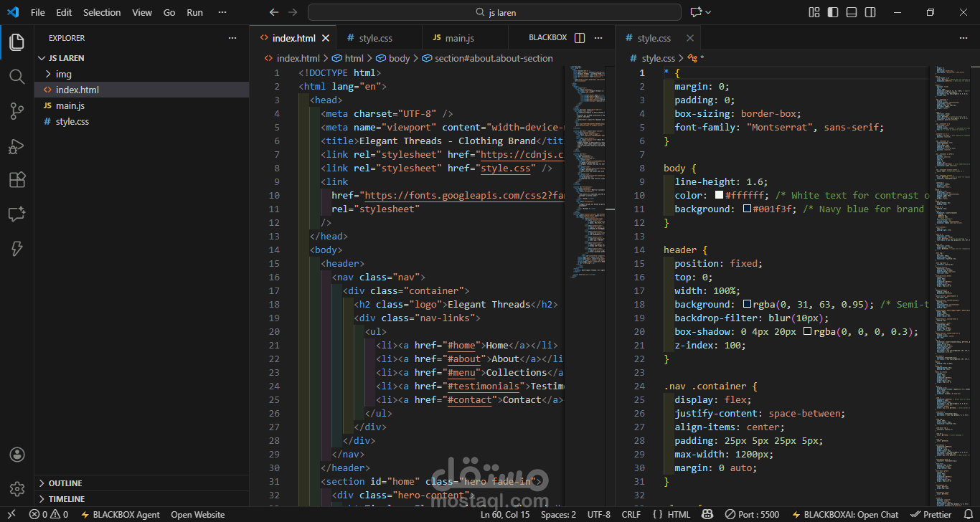Open the Selection menu
Image resolution: width=980 pixels, height=522 pixels.
coord(102,12)
